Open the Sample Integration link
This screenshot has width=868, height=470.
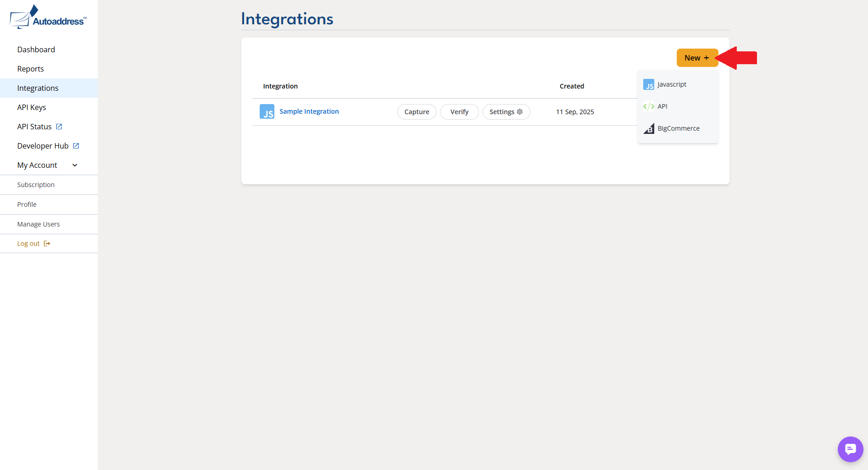tap(309, 111)
